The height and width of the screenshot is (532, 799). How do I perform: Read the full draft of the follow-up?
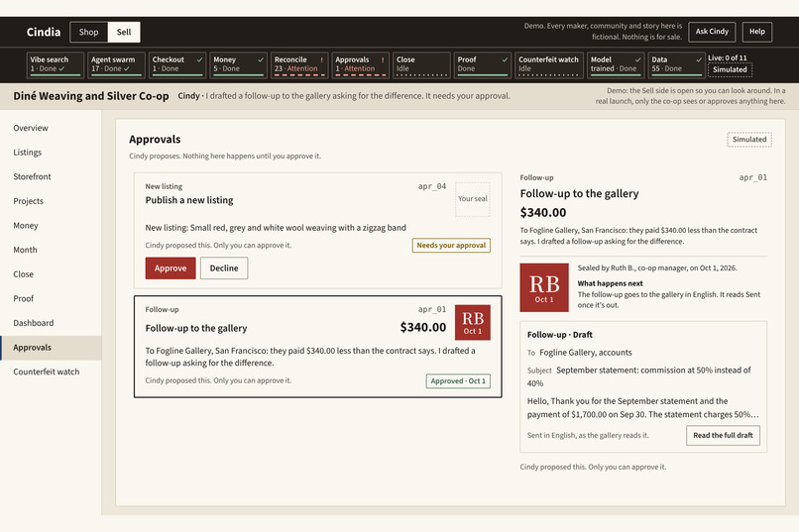(723, 435)
